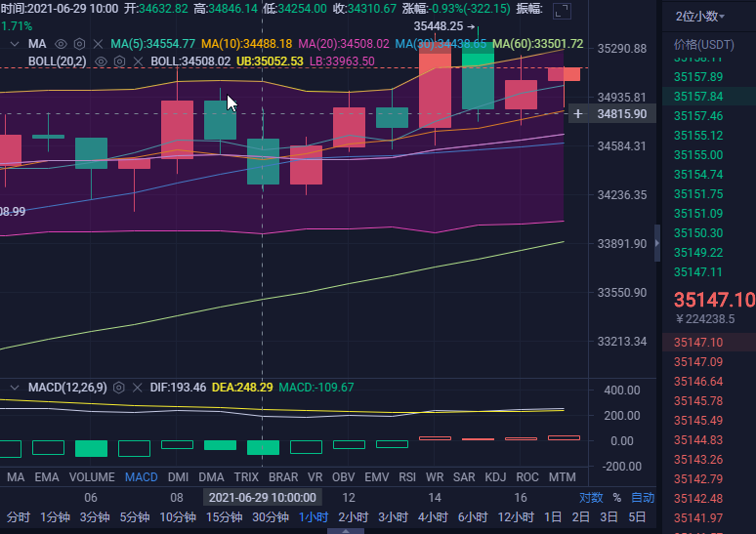
Task: Select the DMA indicator tab
Action: 211,477
